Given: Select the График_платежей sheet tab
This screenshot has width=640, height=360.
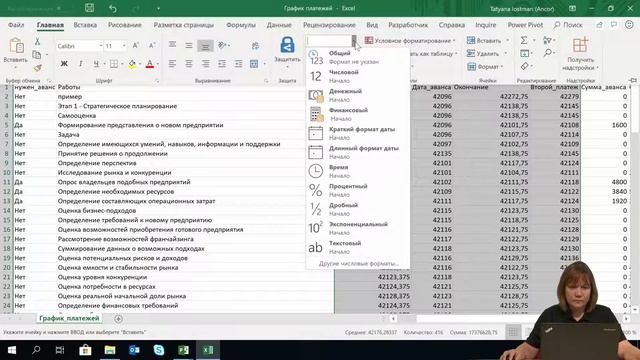Looking at the screenshot, I should [x=69, y=318].
